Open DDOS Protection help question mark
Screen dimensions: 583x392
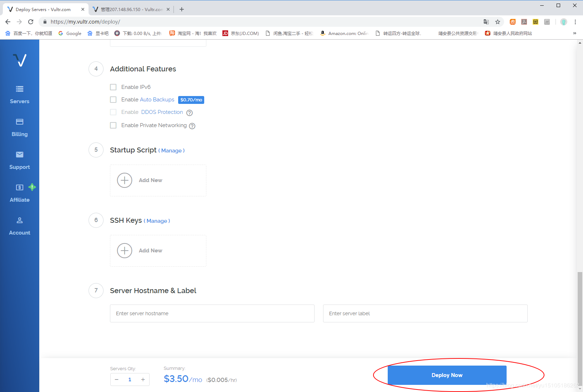coord(190,113)
